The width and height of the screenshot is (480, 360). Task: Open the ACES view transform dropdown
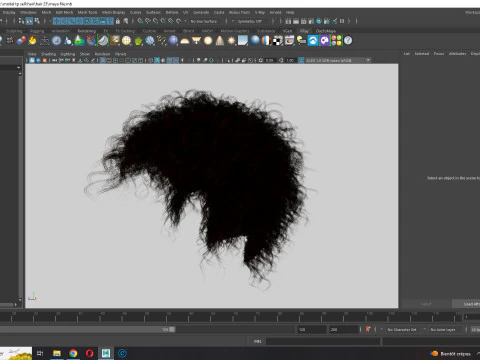click(x=338, y=60)
